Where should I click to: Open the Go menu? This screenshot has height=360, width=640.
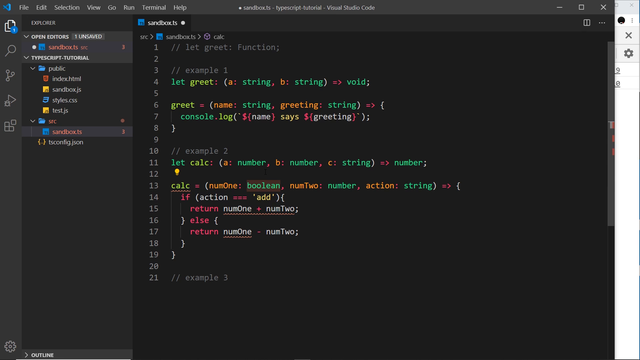pos(112,7)
